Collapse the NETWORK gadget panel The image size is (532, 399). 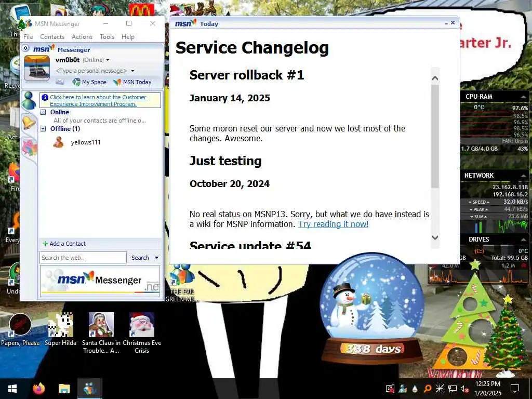(x=524, y=176)
